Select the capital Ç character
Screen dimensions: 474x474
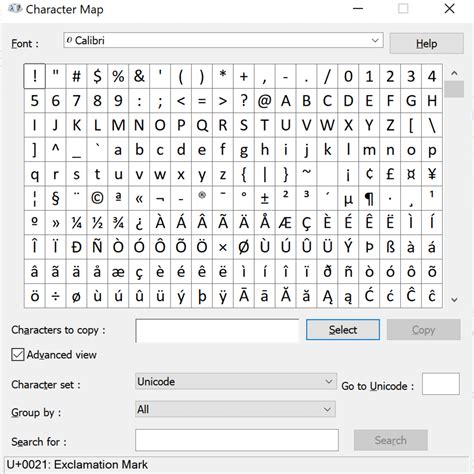click(306, 223)
